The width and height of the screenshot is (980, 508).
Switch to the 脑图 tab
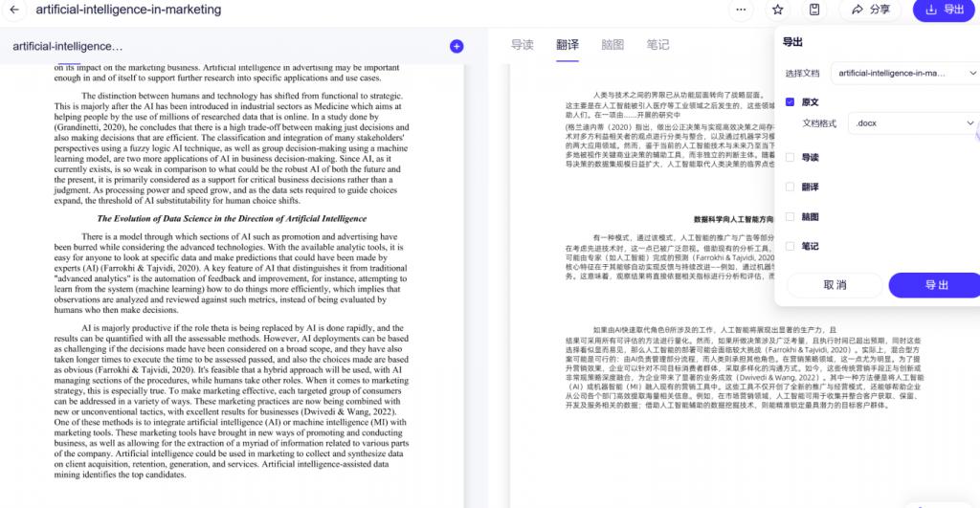[x=612, y=45]
